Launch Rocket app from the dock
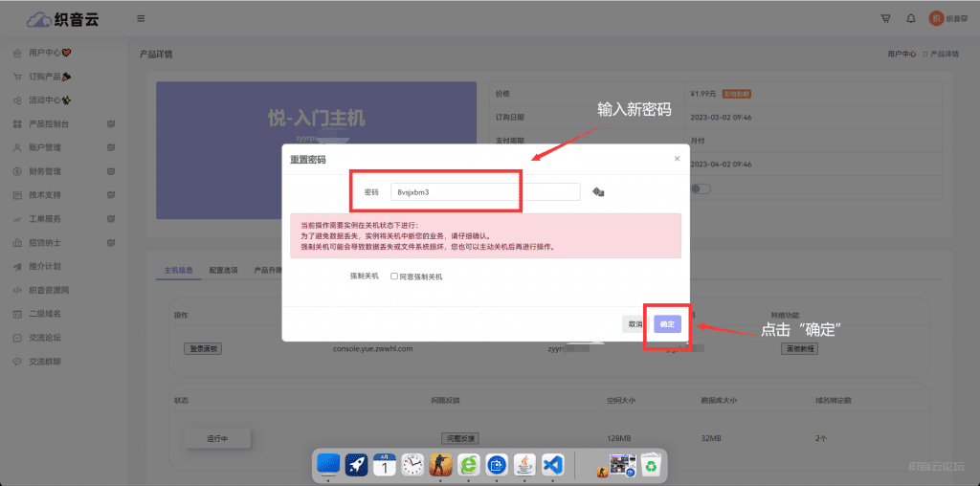 point(357,464)
